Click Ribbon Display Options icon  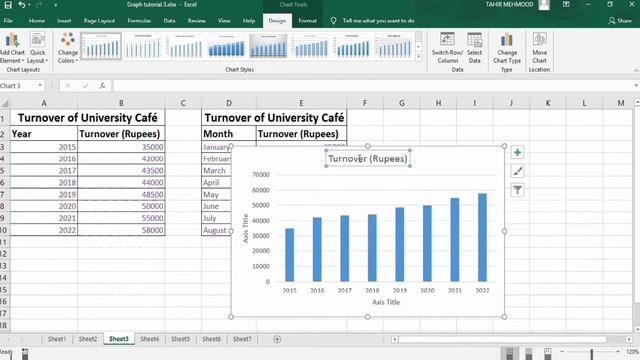coord(566,4)
